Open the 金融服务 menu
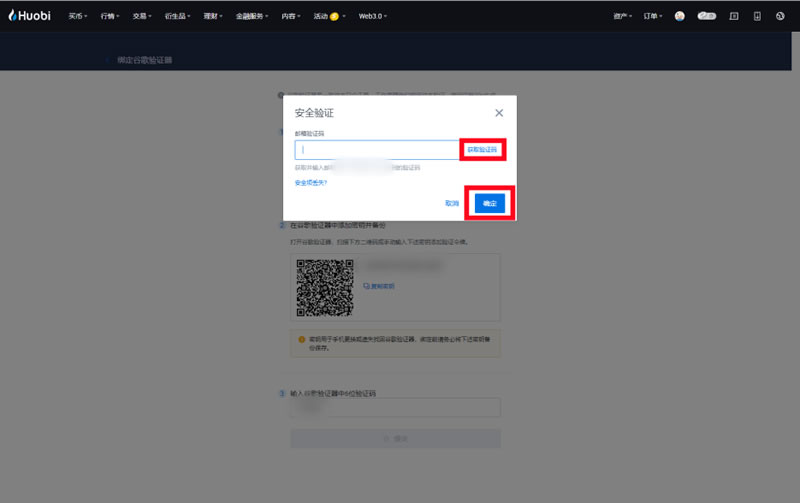Image resolution: width=800 pixels, height=503 pixels. [x=252, y=16]
